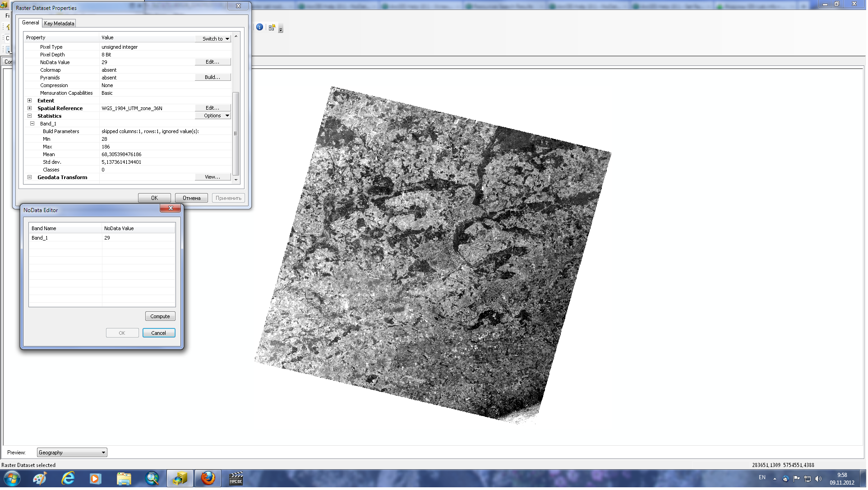Viewport: 868px width, 490px height.
Task: Click Build pyramids button
Action: (x=212, y=78)
